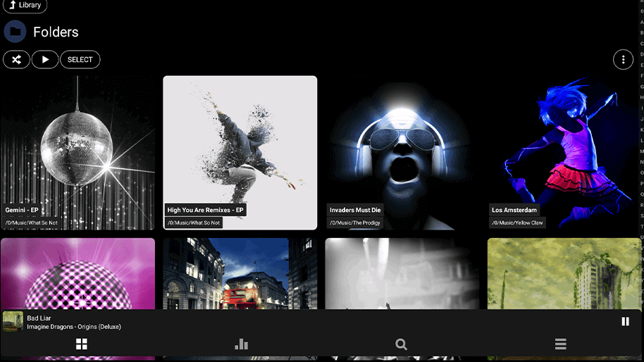644x362 pixels.
Task: Open the pink disco ball folder
Action: point(78,274)
